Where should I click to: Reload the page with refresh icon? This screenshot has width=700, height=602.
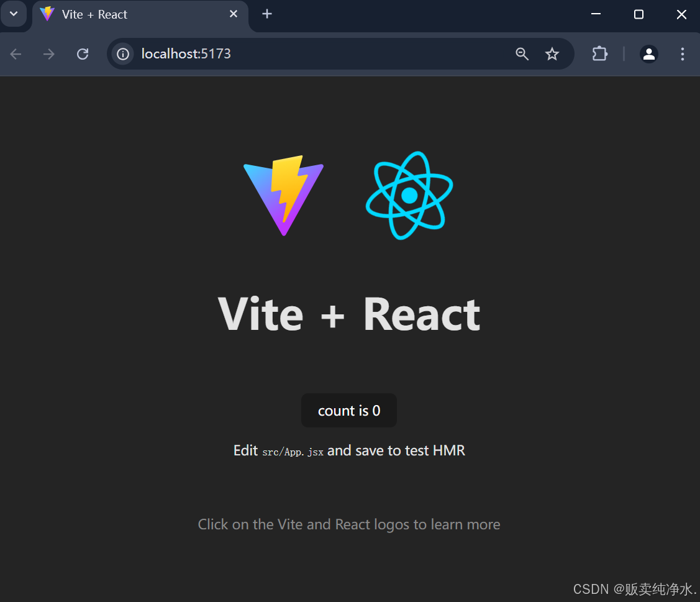point(83,54)
